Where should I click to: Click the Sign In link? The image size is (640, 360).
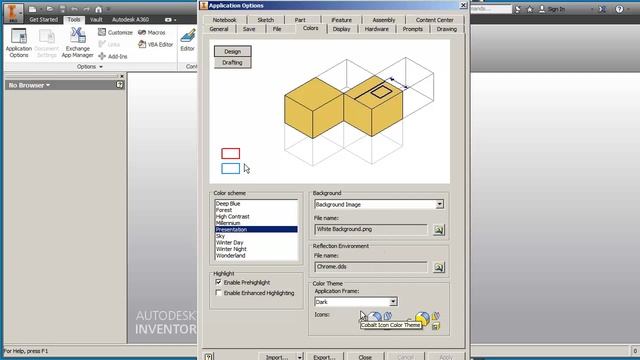(556, 9)
